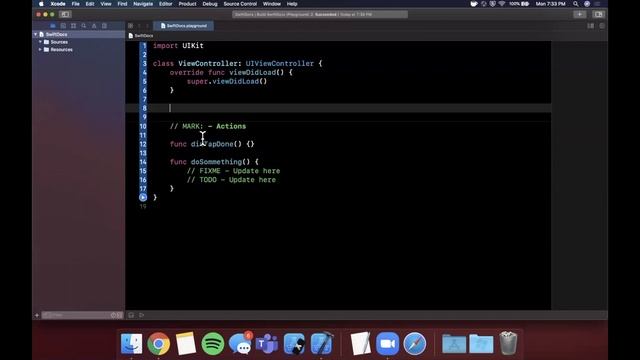Screen dimensions: 640x360
Task: Open Zoom from the Dock
Action: (x=388, y=343)
